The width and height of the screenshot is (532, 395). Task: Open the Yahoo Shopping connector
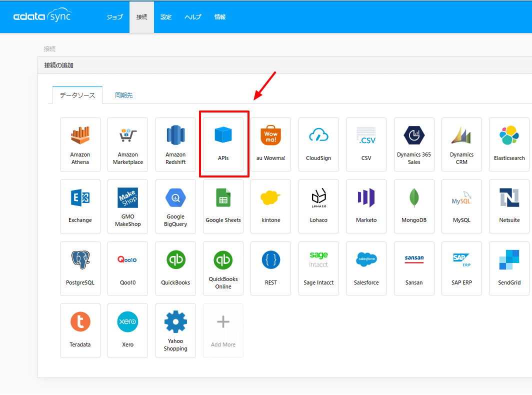click(x=175, y=330)
